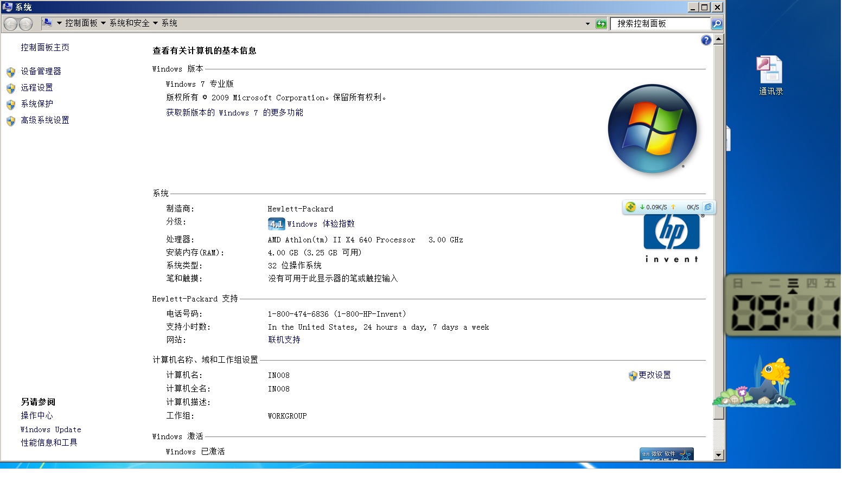The width and height of the screenshot is (868, 488).
Task: Open 操作中心 link
Action: 37,416
